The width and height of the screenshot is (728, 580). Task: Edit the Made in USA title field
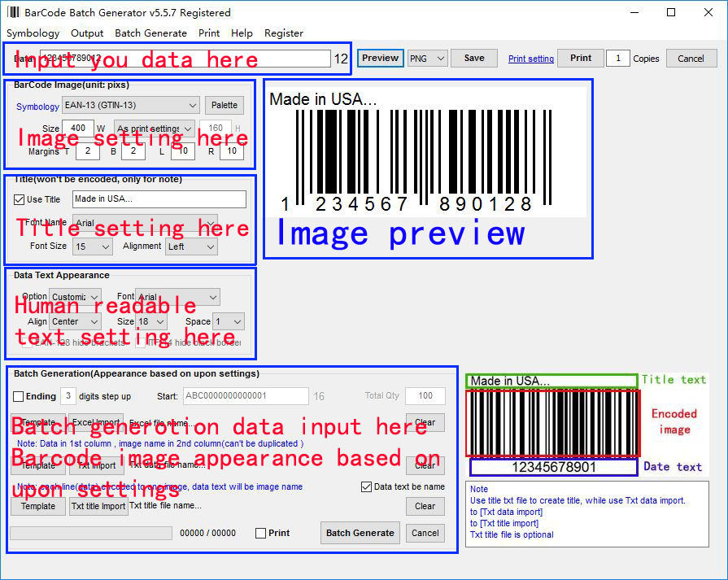[159, 199]
